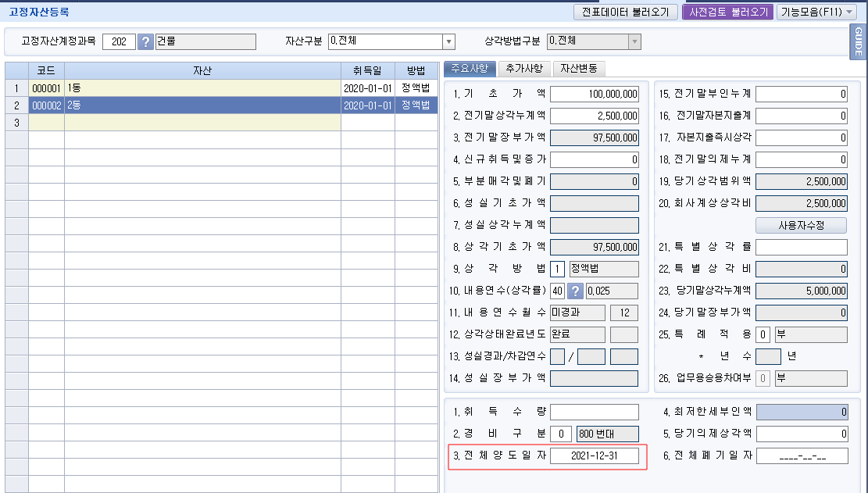Switch to the 추가사항 tab

point(523,69)
